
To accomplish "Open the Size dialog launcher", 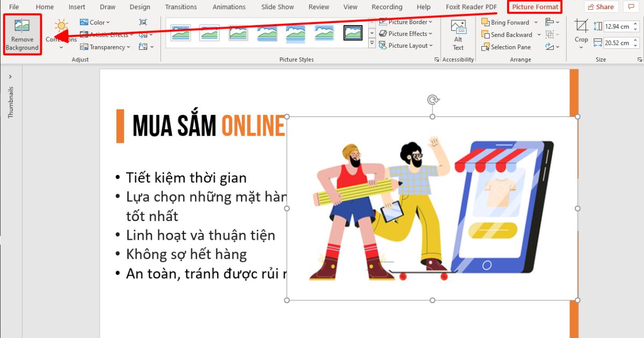I will (x=639, y=60).
